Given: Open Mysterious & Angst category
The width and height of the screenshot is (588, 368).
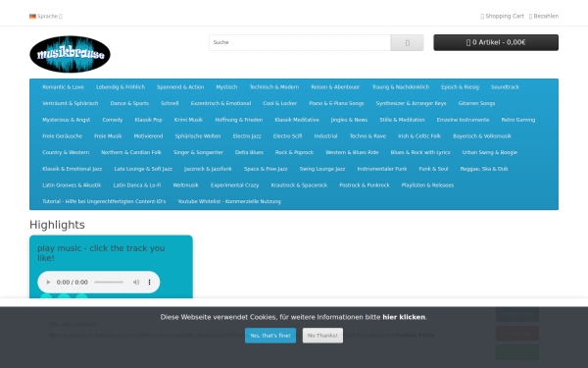Looking at the screenshot, I should [66, 120].
